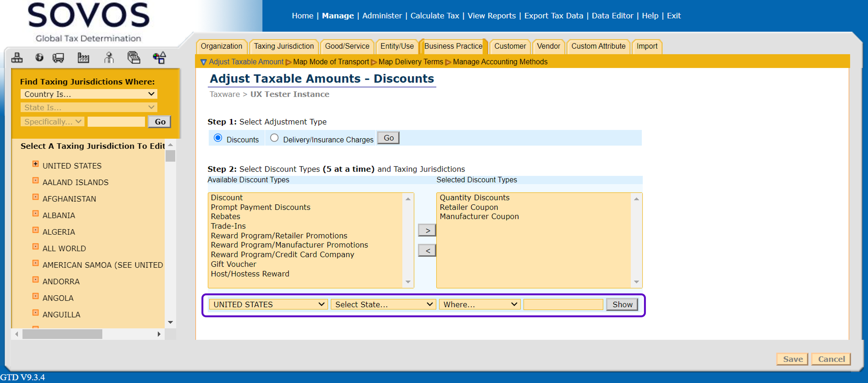Expand the UNITED STATES tree node
868x383 pixels.
pyautogui.click(x=35, y=164)
